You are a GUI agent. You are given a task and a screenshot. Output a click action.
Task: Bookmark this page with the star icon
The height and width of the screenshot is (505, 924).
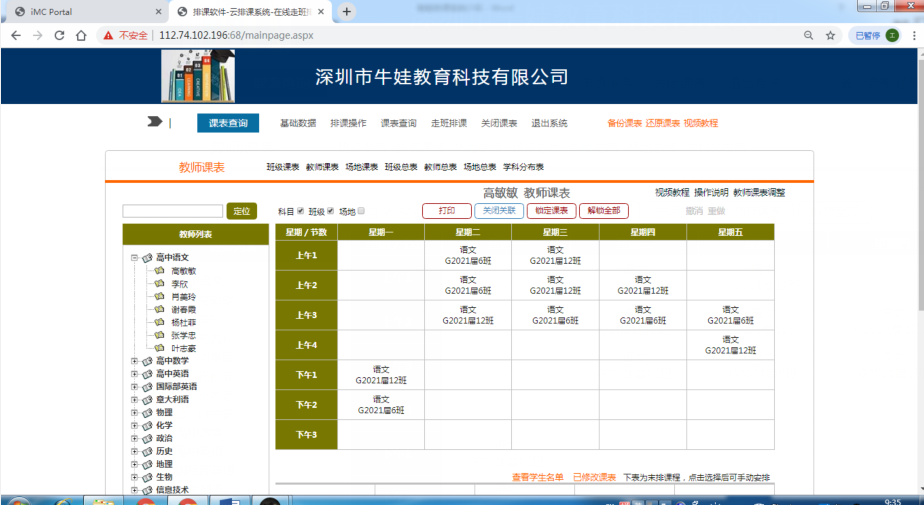(x=830, y=35)
